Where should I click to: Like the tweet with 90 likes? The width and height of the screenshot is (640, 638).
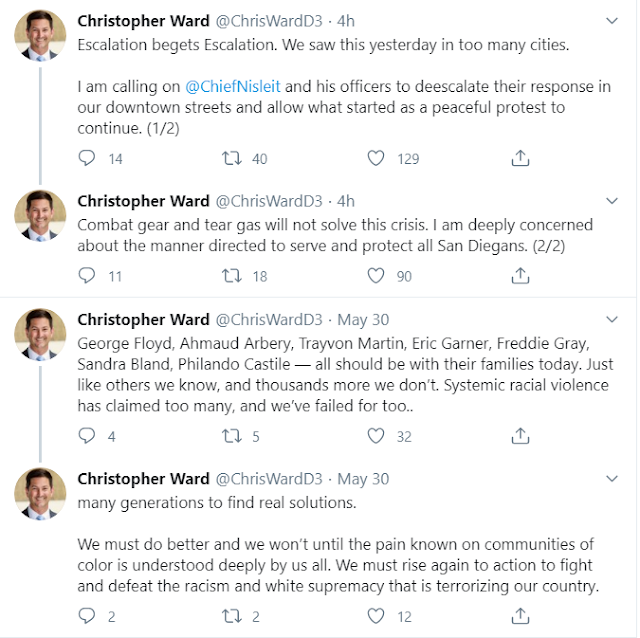point(376,276)
